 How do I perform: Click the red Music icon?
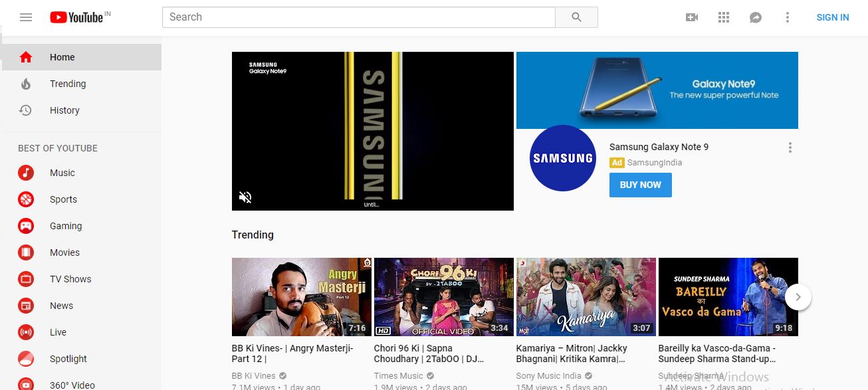26,173
